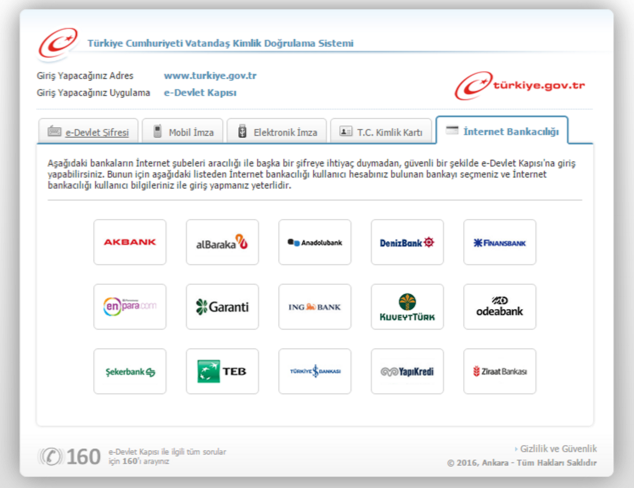Choose enpara.com bank tile
Image resolution: width=635 pixels, height=488 pixels.
pyautogui.click(x=130, y=307)
